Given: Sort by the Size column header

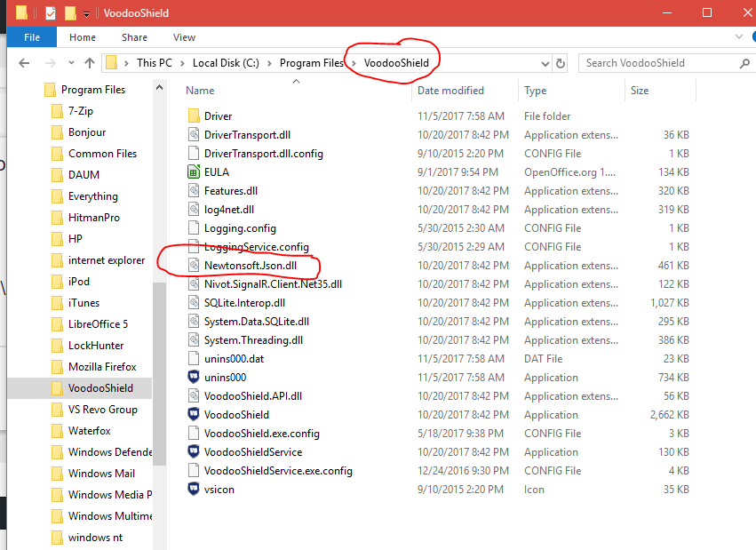Looking at the screenshot, I should pos(640,91).
